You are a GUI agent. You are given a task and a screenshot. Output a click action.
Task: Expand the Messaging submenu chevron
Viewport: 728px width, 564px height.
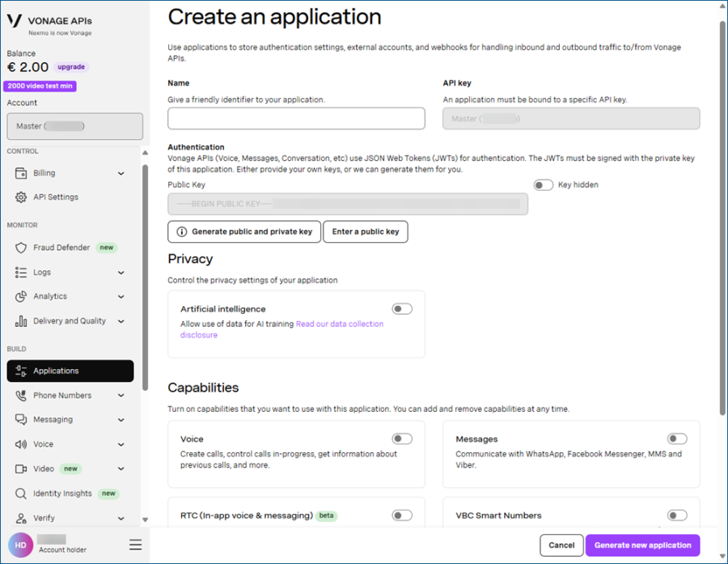coord(121,420)
